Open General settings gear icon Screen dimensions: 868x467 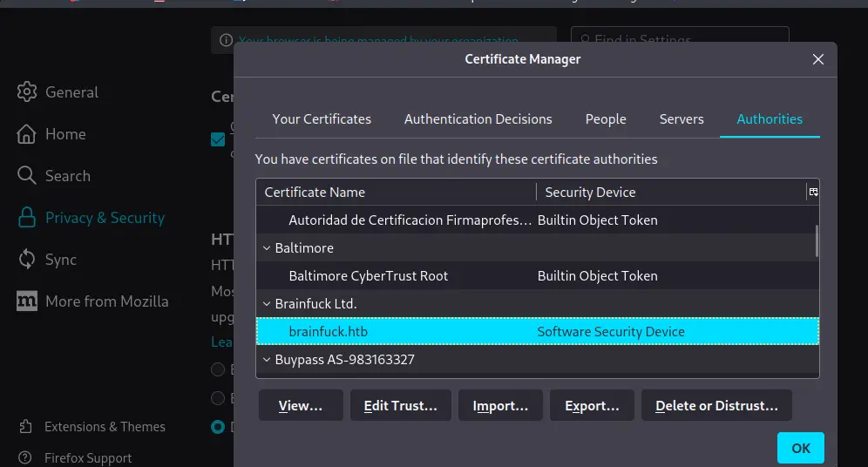tap(26, 91)
